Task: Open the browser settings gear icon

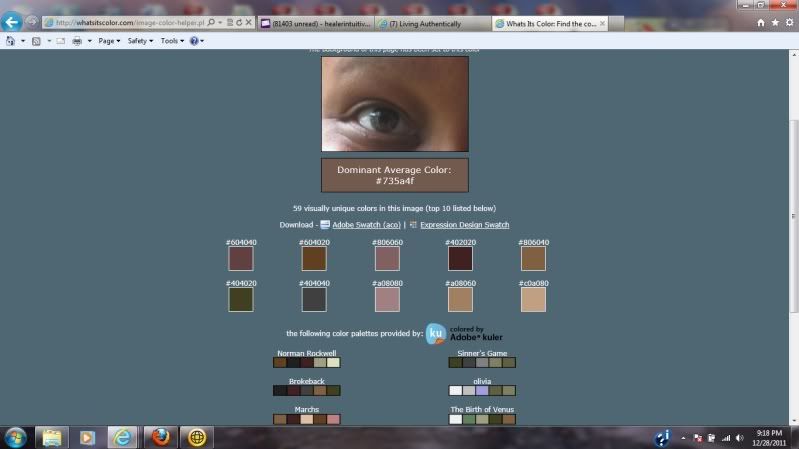Action: coord(789,23)
